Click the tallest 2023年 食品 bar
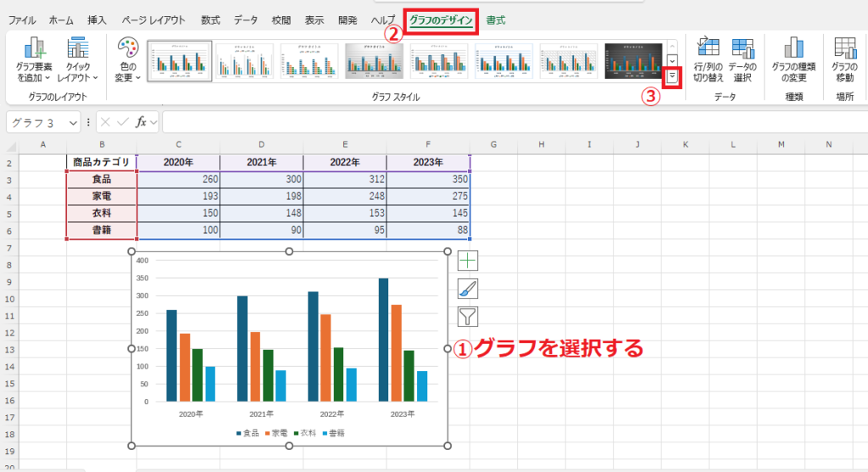868x472 pixels. pos(383,340)
